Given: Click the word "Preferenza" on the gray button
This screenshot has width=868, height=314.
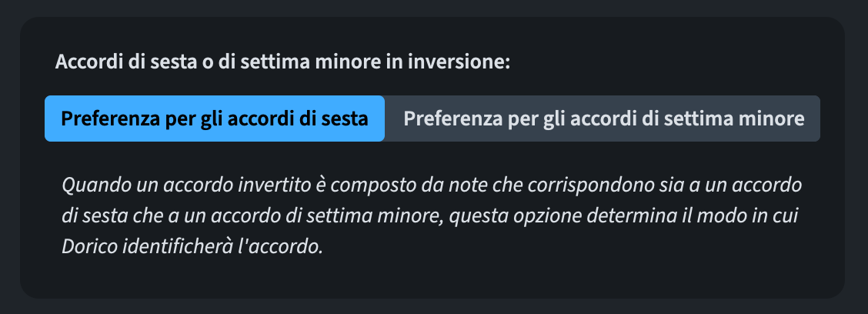Looking at the screenshot, I should 451,119.
